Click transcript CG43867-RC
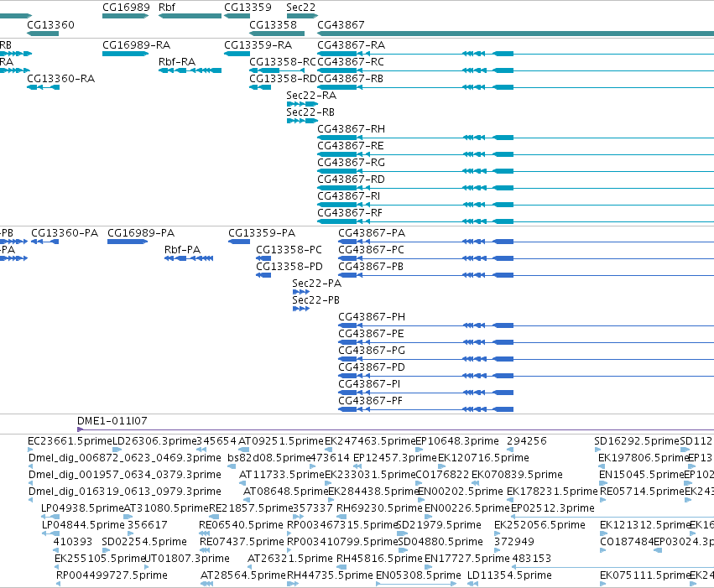 pyautogui.click(x=350, y=61)
